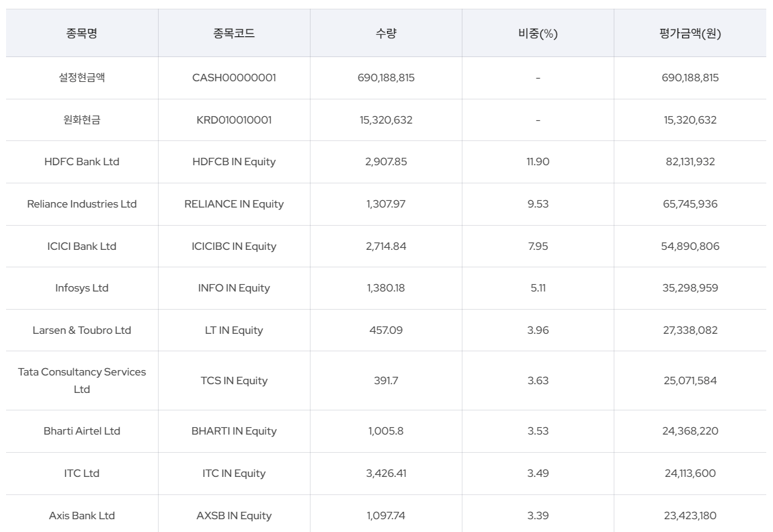
Task: Click BHARTI IN Equity code
Action: (234, 431)
